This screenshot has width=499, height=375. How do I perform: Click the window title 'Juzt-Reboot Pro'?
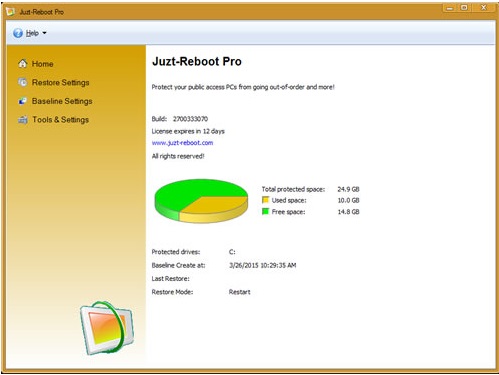click(x=41, y=12)
